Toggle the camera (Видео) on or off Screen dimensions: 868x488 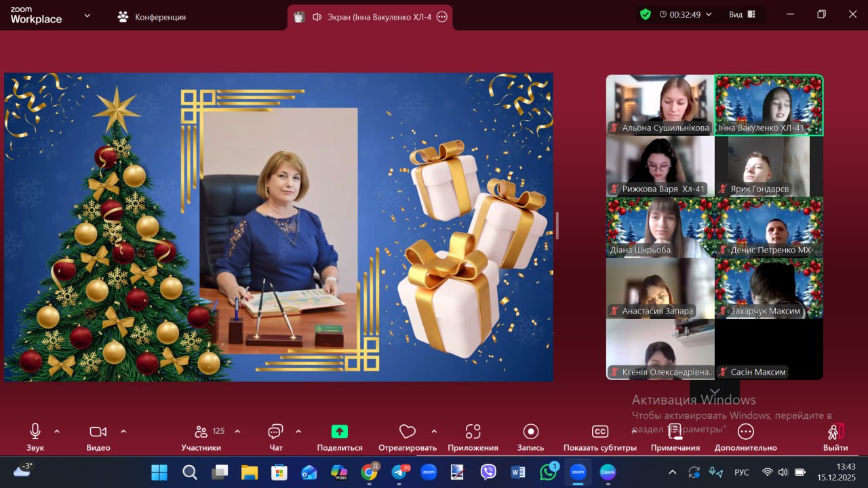click(x=98, y=432)
